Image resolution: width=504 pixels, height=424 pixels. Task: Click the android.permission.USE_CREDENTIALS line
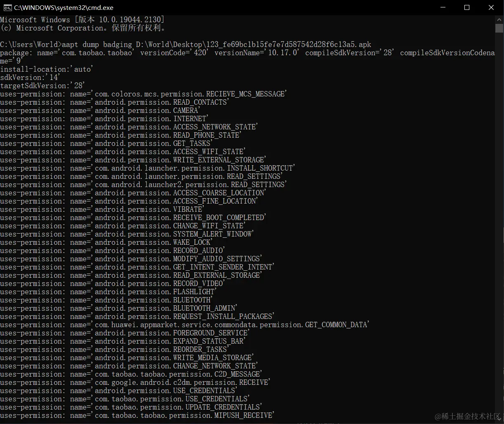(x=119, y=391)
